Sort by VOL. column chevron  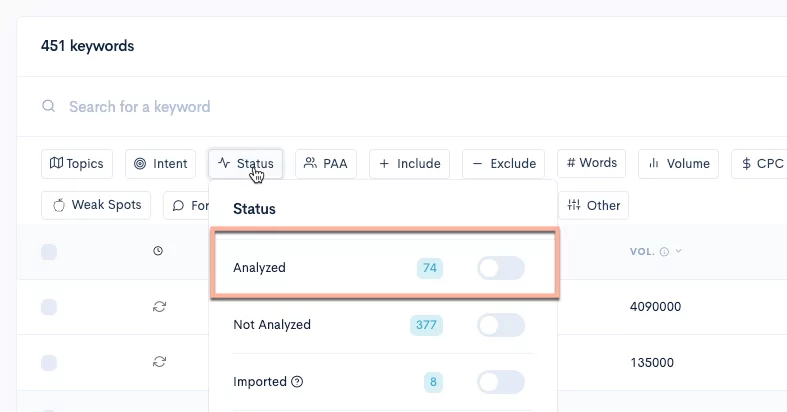[x=679, y=251]
